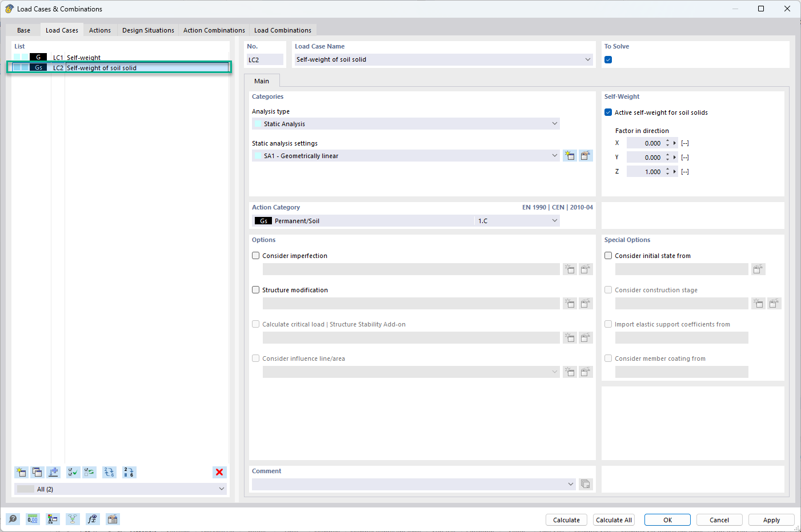
Task: Check Consider initial state from
Action: click(608, 256)
